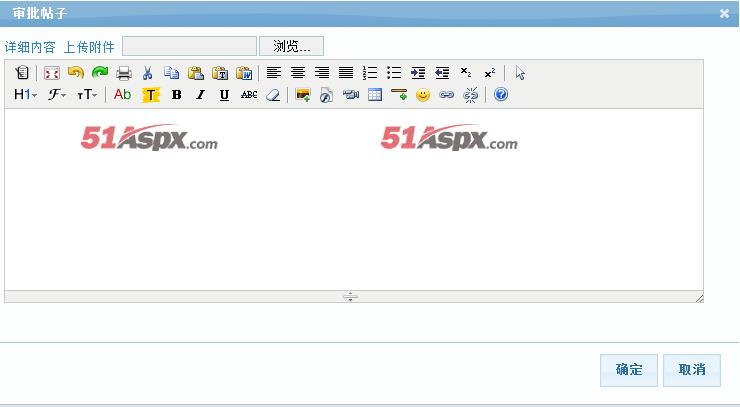Open the emoticon smiley picker
740x407 pixels.
423,95
